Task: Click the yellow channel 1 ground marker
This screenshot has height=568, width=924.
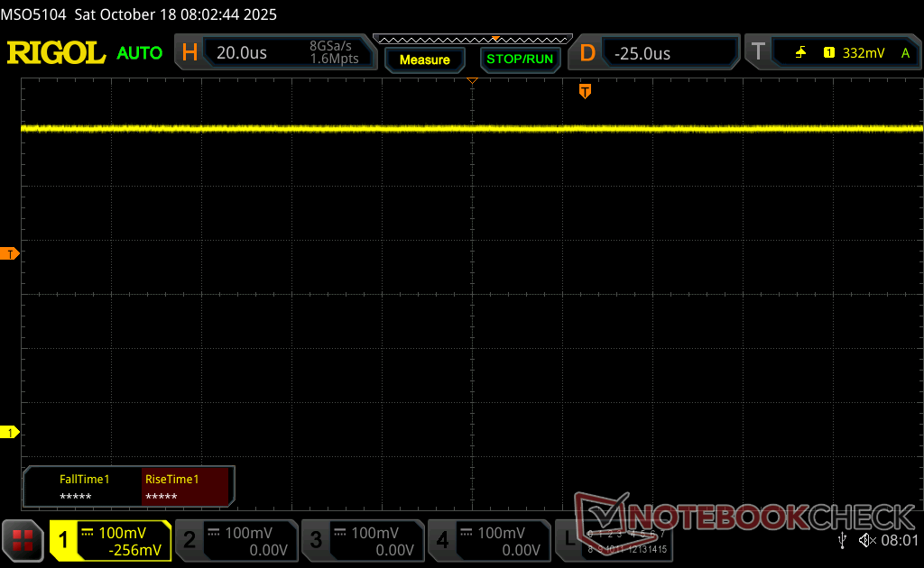Action: pos(11,433)
